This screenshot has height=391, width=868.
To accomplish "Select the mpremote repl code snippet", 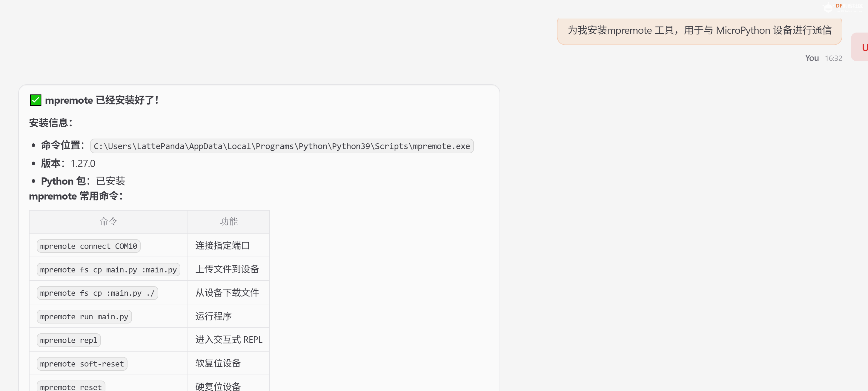I will click(x=68, y=340).
